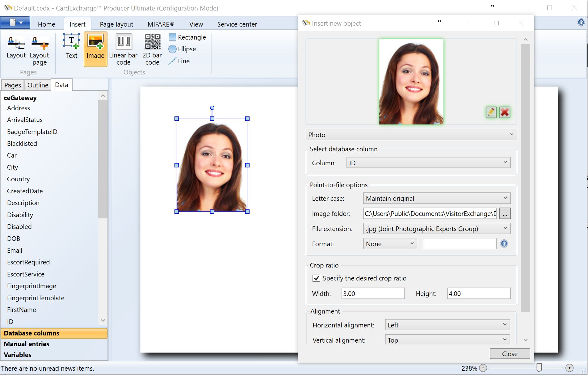This screenshot has height=375, width=588.
Task: Browse for the Image folder
Action: pyautogui.click(x=505, y=213)
